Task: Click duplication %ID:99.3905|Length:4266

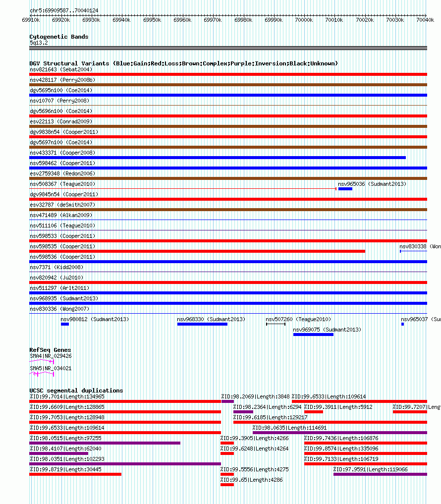Action: (227, 443)
